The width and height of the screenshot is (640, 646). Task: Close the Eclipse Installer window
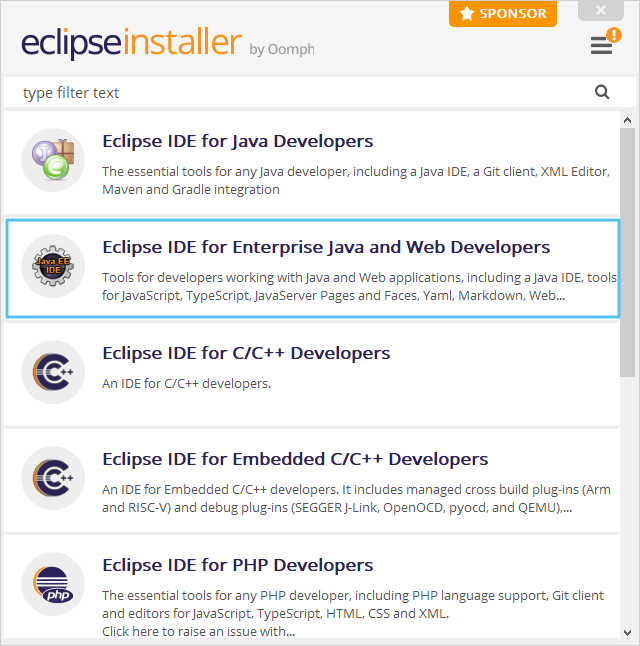click(601, 10)
